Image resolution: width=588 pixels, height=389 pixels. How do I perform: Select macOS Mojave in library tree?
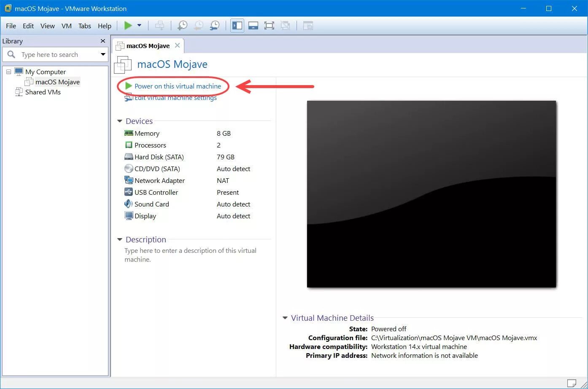tap(57, 82)
